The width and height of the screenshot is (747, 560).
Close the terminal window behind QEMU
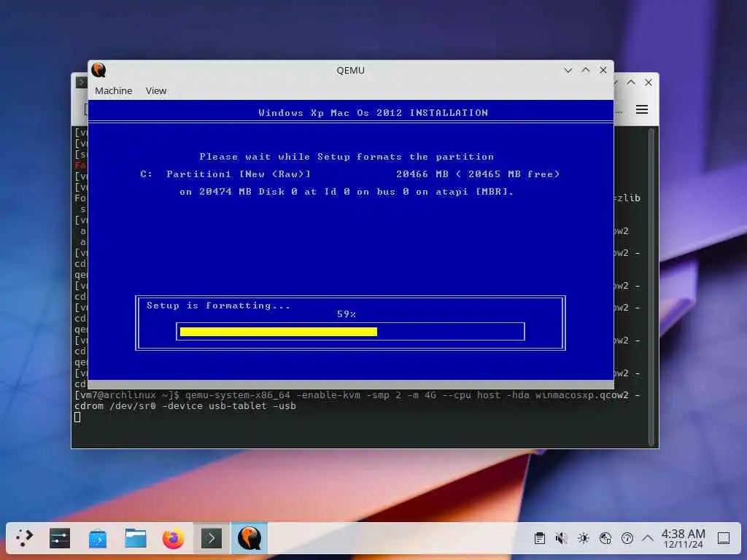[649, 82]
